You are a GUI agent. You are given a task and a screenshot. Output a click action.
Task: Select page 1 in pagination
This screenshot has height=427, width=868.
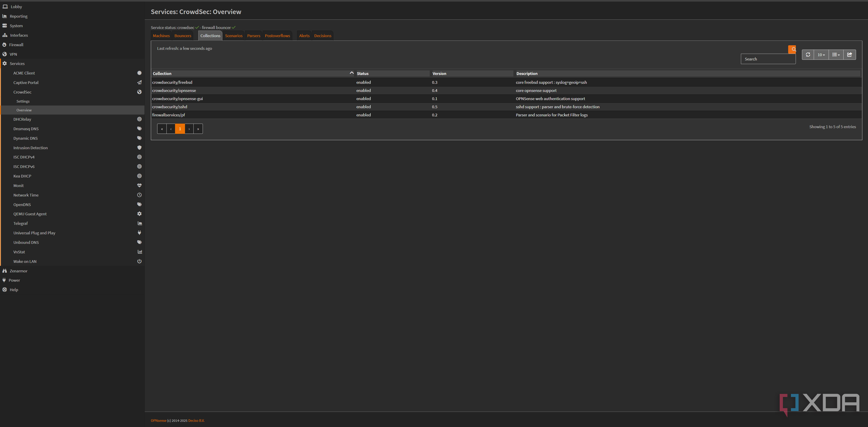point(180,129)
